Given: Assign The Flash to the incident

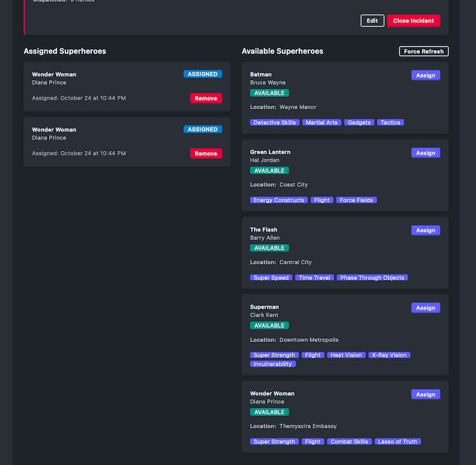Looking at the screenshot, I should (x=425, y=230).
